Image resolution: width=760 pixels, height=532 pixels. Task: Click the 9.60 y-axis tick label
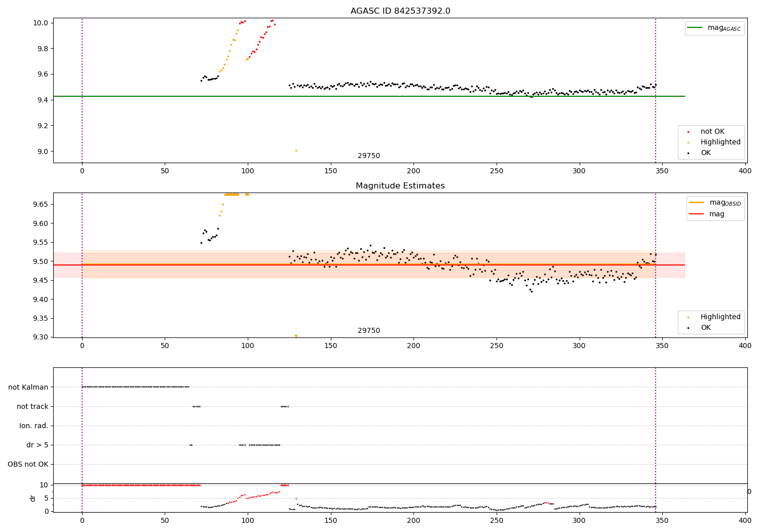point(41,223)
